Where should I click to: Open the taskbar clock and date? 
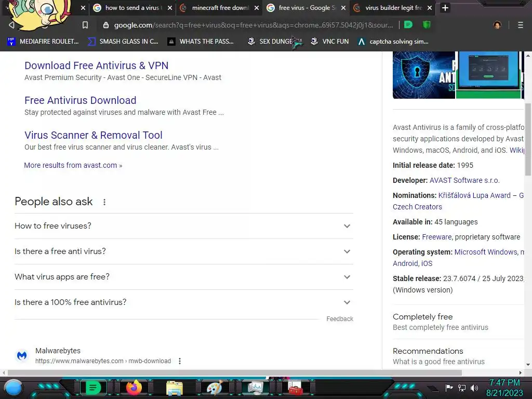[x=504, y=388]
